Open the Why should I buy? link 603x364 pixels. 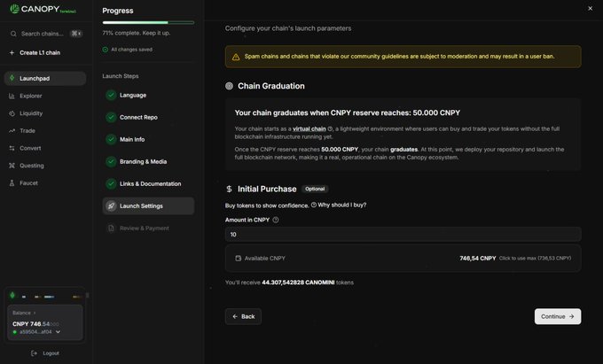pos(342,205)
